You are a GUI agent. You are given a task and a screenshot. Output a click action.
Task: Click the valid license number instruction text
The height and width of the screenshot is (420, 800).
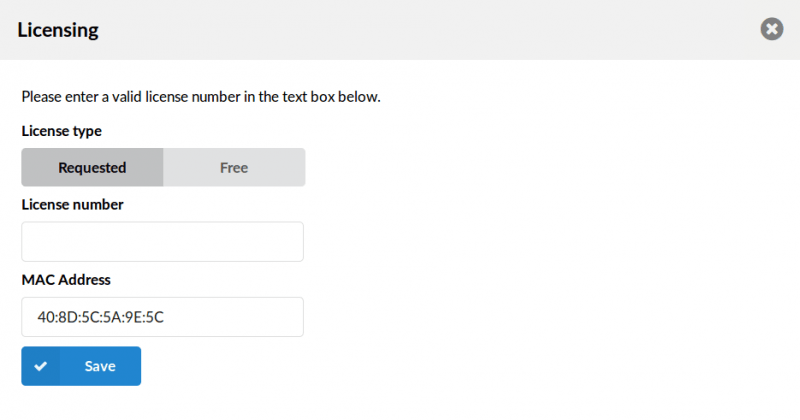pyautogui.click(x=201, y=97)
